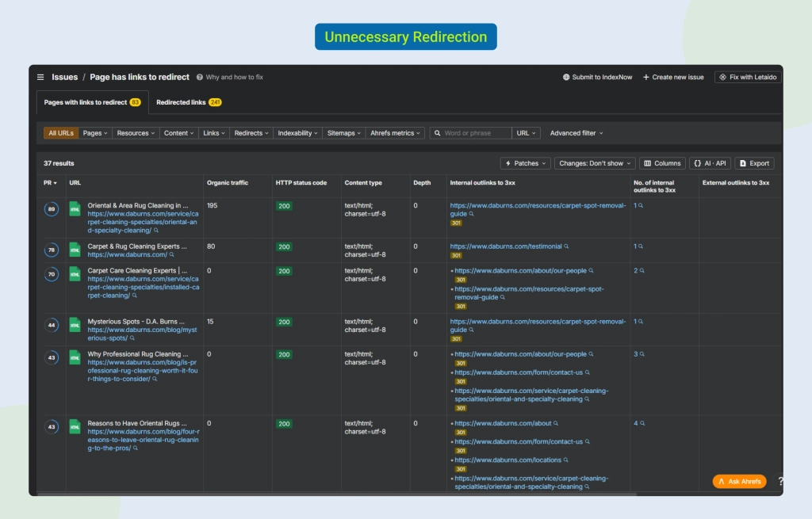Click PR score 78 circle

52,250
